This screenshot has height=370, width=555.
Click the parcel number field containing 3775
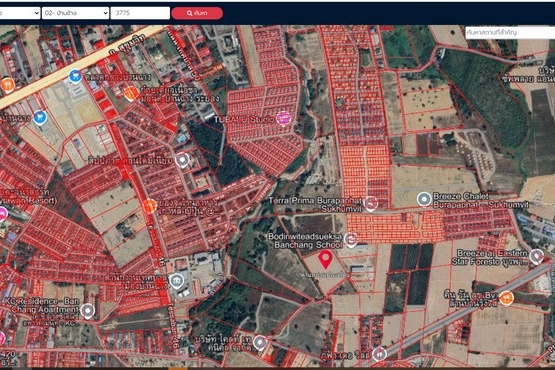(x=140, y=13)
